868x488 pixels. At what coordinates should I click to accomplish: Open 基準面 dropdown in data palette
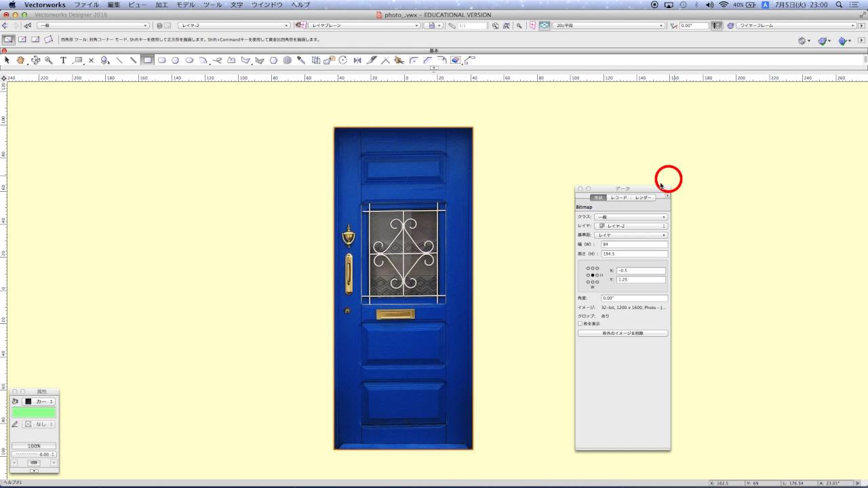(x=631, y=235)
